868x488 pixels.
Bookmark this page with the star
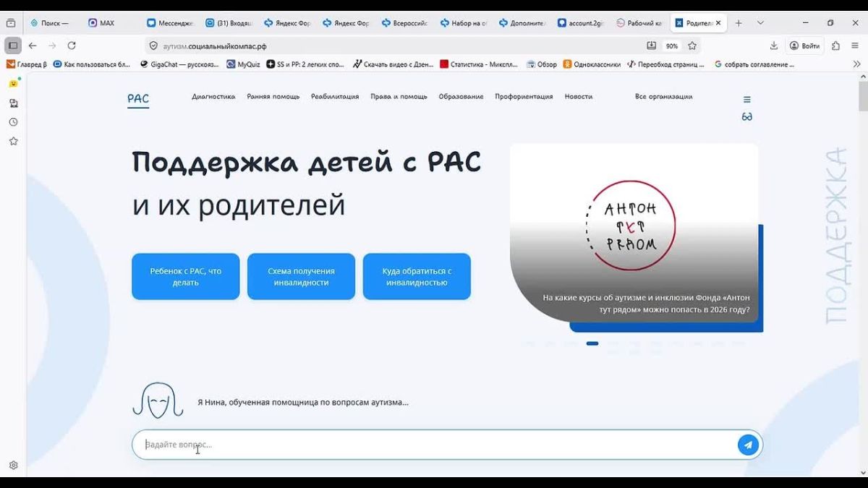point(692,46)
